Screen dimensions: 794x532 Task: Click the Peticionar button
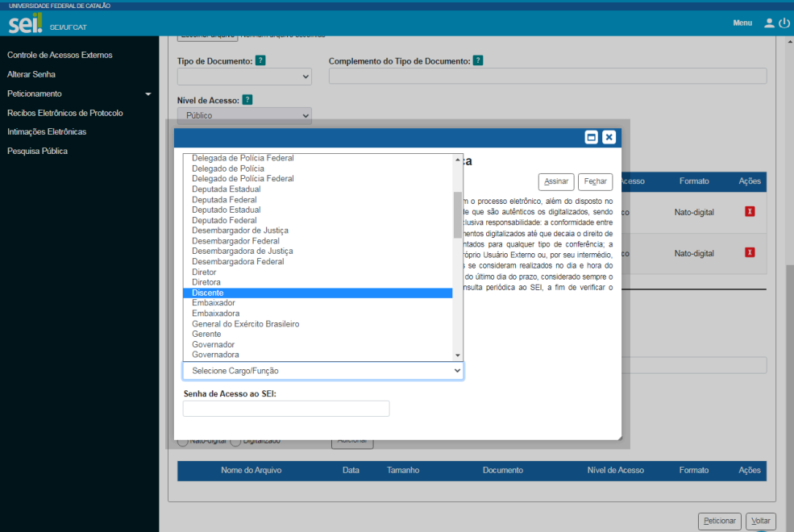click(720, 521)
